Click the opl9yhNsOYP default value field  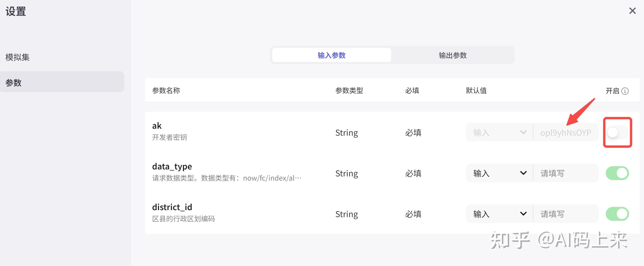pos(566,132)
